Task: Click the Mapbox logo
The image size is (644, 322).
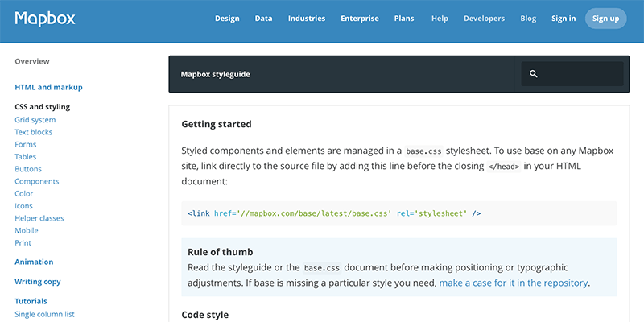Action: [x=44, y=18]
